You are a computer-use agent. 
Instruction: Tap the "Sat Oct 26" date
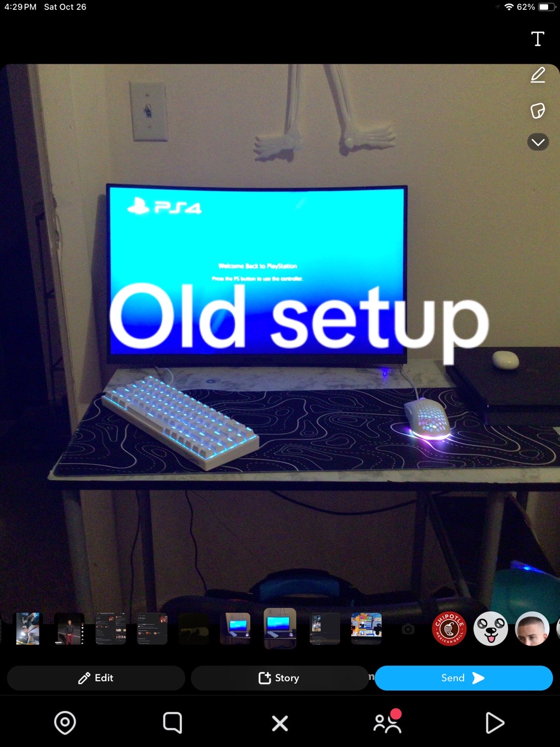click(65, 7)
